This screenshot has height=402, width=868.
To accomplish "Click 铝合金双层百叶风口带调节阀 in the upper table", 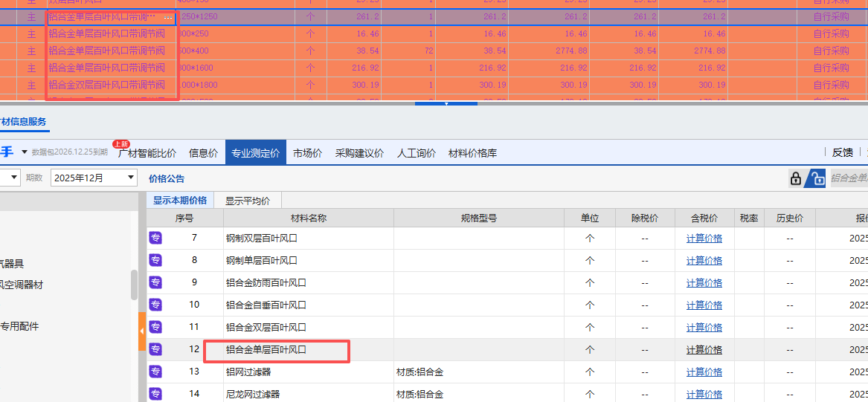I will point(106,85).
